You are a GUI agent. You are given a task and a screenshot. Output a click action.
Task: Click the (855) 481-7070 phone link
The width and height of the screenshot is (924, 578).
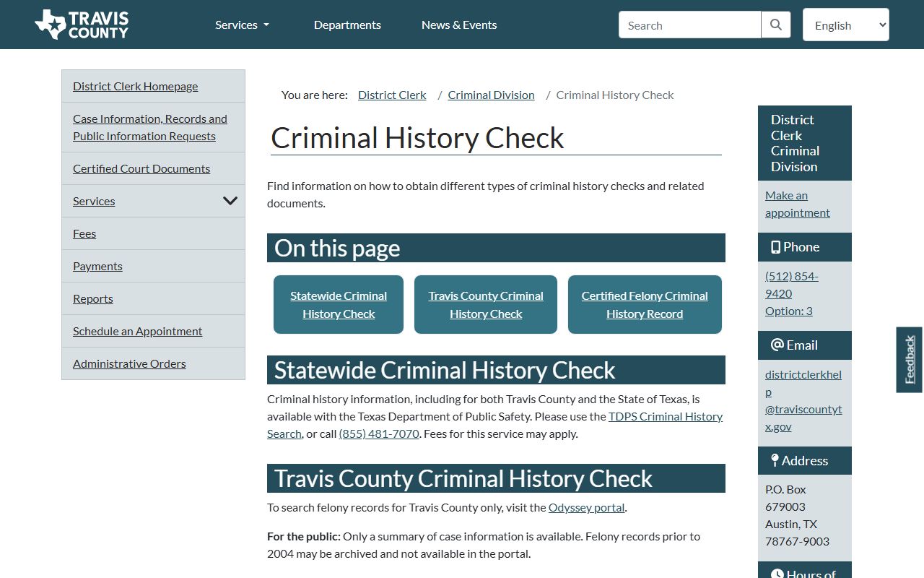tap(379, 433)
